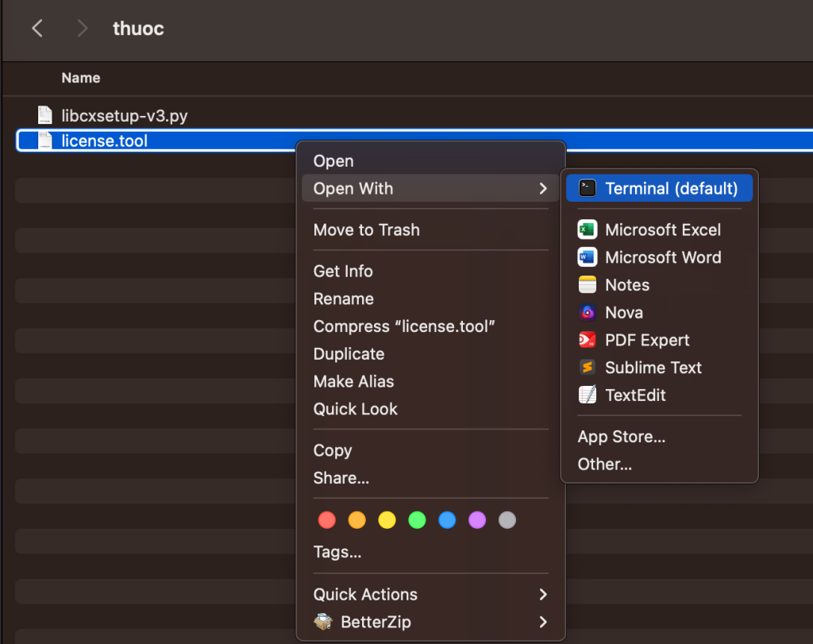This screenshot has height=644, width=813.
Task: Select Get Info menu entry
Action: 343,271
